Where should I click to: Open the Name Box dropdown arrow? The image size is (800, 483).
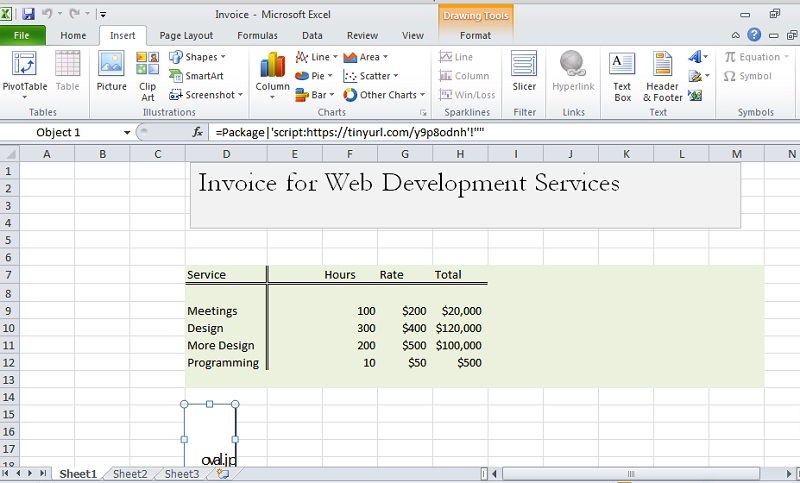(127, 132)
